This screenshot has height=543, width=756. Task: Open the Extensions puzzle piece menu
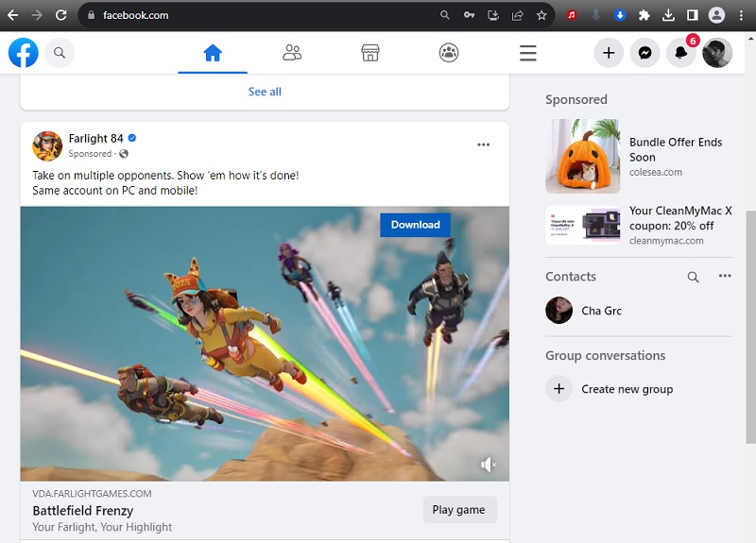[644, 15]
